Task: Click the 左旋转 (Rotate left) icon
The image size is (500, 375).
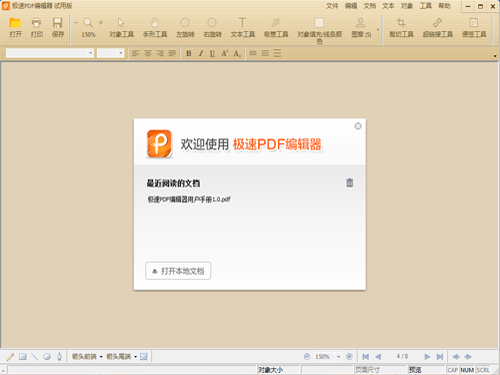Action: [185, 23]
